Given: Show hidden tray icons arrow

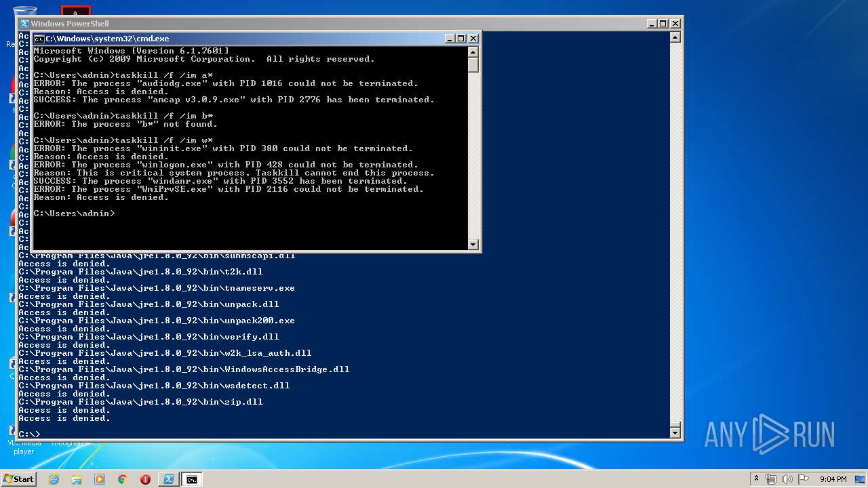Looking at the screenshot, I should [x=755, y=479].
